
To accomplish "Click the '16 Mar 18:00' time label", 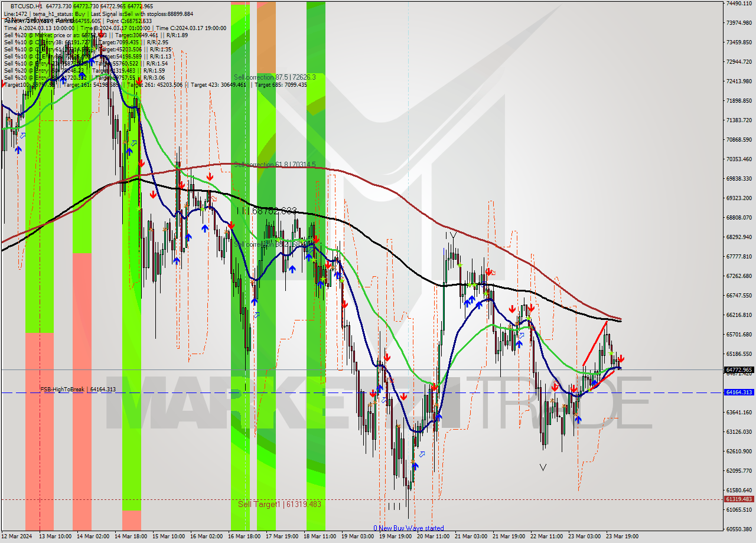I will coord(245,537).
